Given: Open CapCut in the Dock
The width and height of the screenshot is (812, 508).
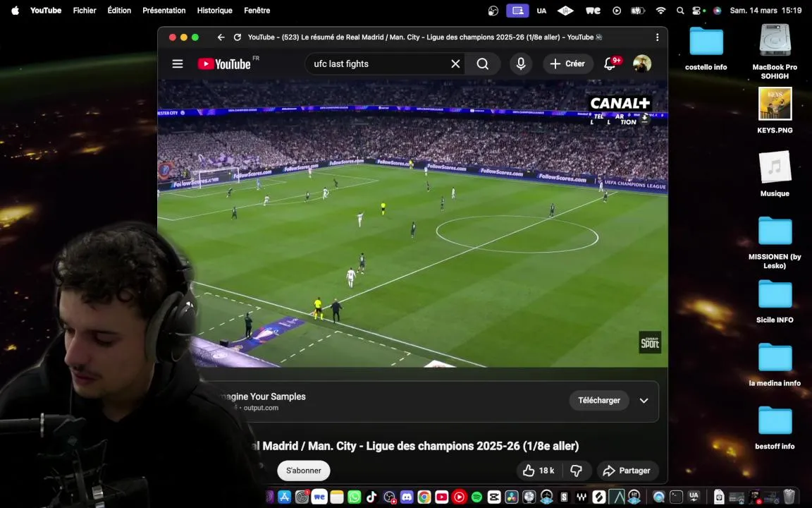Looking at the screenshot, I should pyautogui.click(x=494, y=497).
